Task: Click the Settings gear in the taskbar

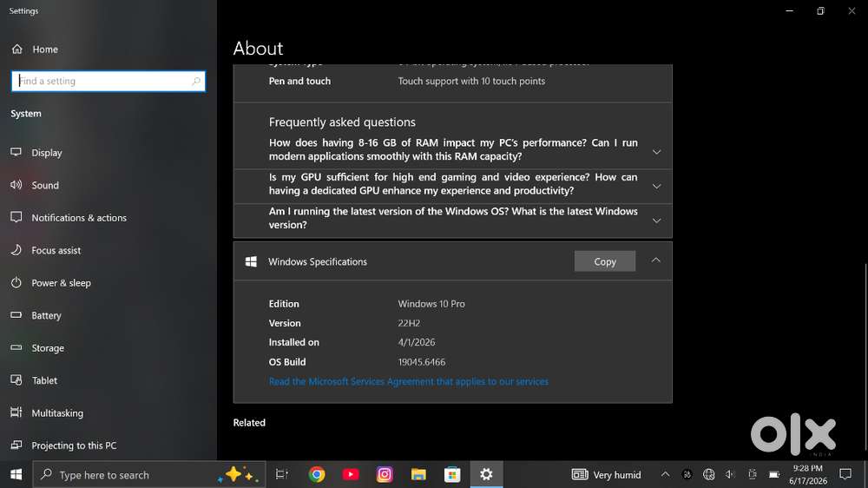Action: (x=486, y=475)
